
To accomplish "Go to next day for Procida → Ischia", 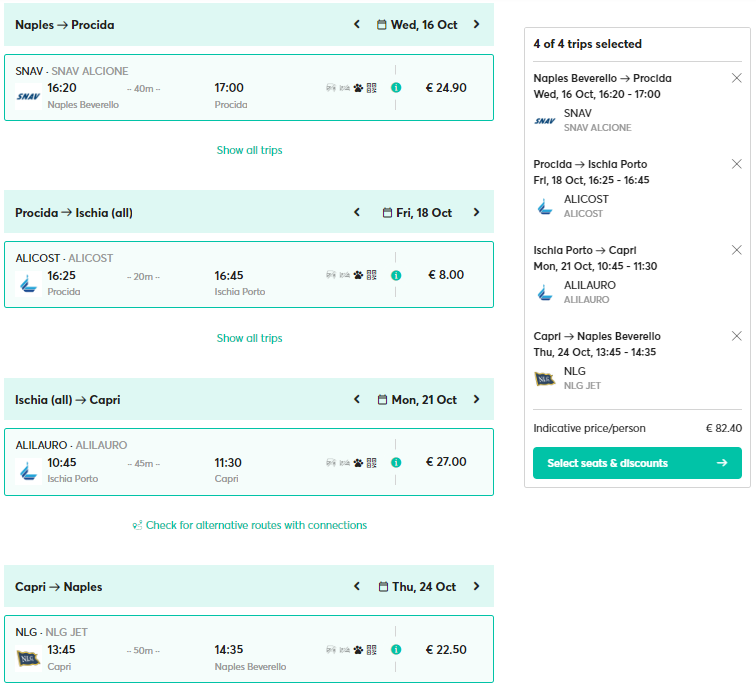I will [476, 212].
